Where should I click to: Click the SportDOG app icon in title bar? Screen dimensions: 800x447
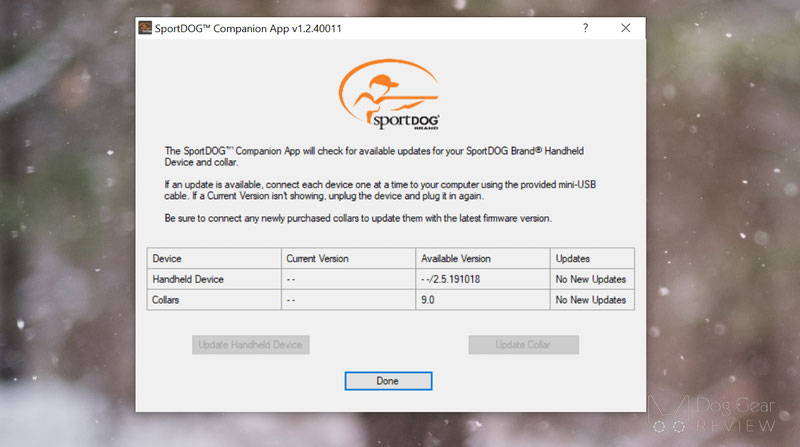pos(145,28)
